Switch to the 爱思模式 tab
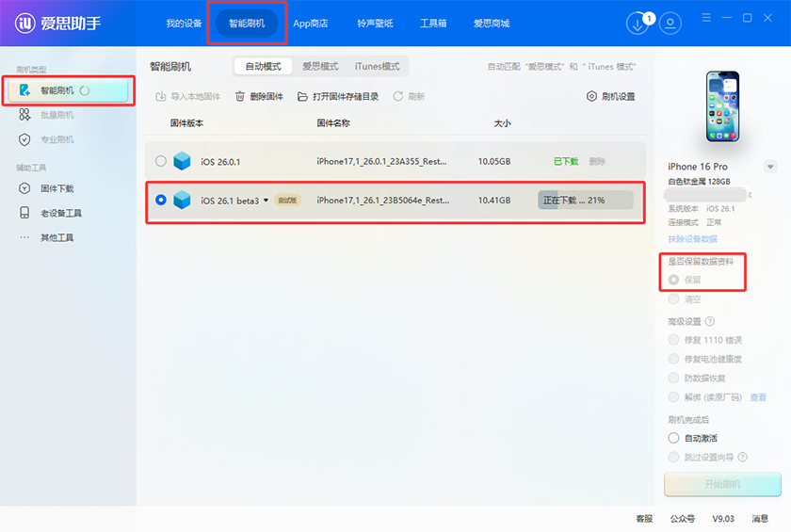Viewport: 791px width, 532px height. (320, 67)
